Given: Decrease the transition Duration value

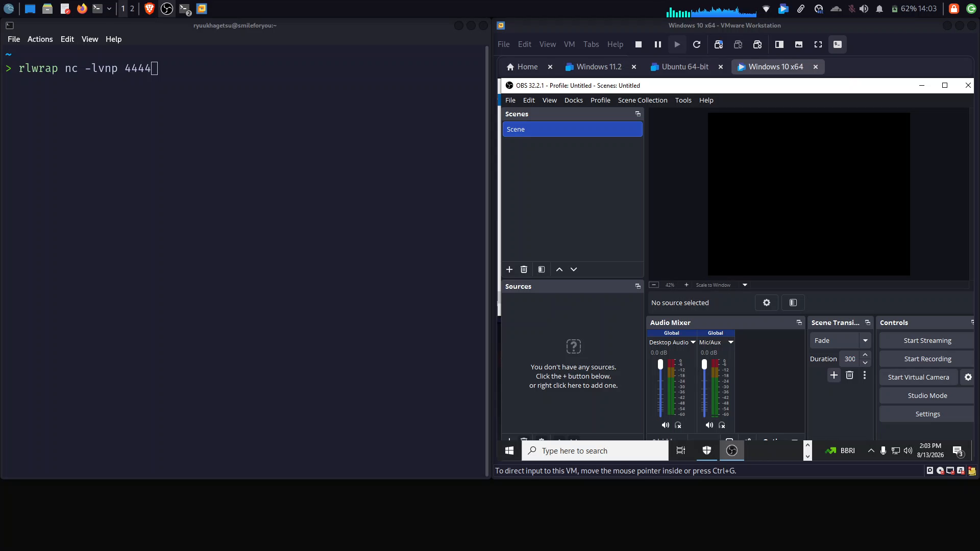Looking at the screenshot, I should click(865, 363).
